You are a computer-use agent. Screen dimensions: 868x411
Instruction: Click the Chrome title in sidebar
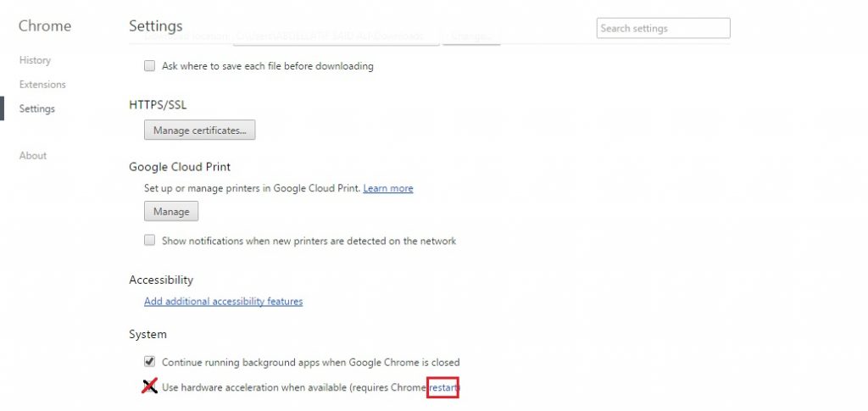(x=45, y=26)
